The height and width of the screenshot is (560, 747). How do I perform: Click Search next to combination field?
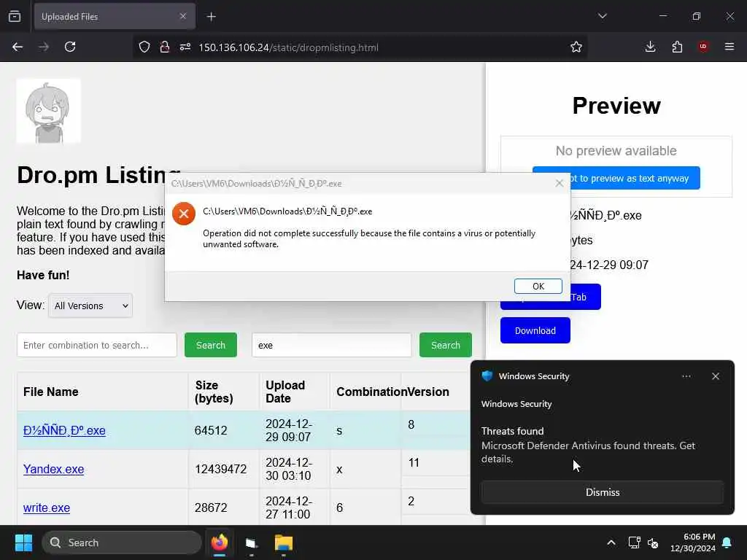(x=211, y=345)
